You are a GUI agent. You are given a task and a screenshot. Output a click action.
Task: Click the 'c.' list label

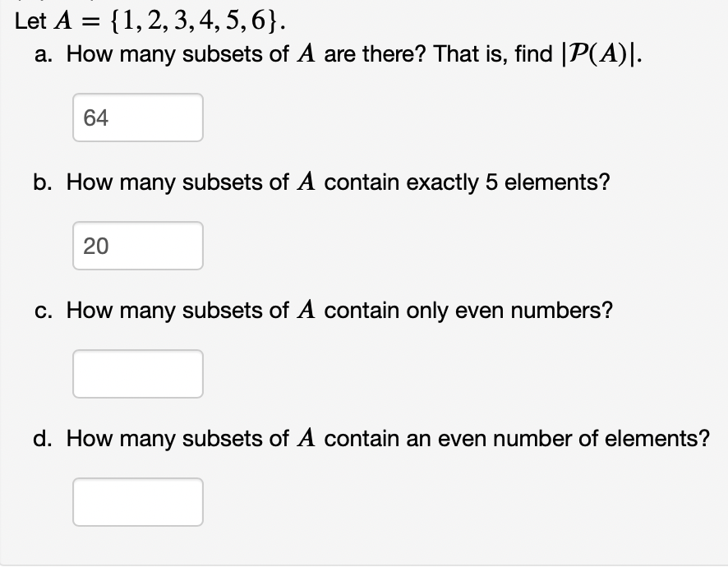pos(44,311)
